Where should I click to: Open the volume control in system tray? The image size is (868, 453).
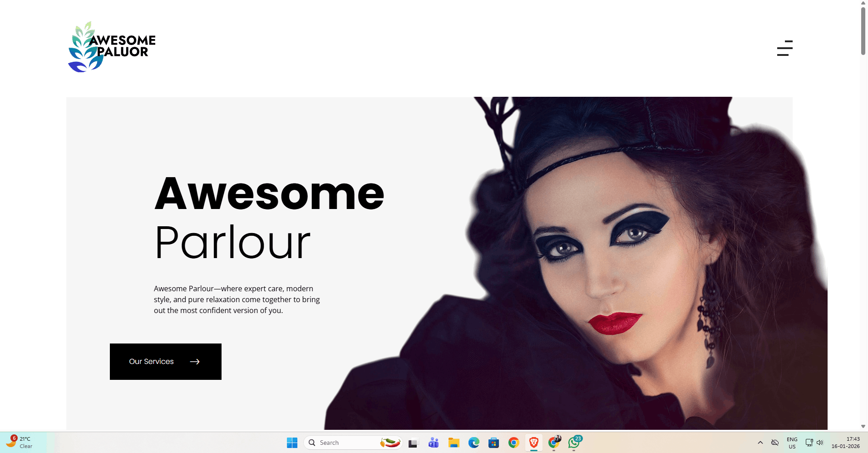point(820,443)
